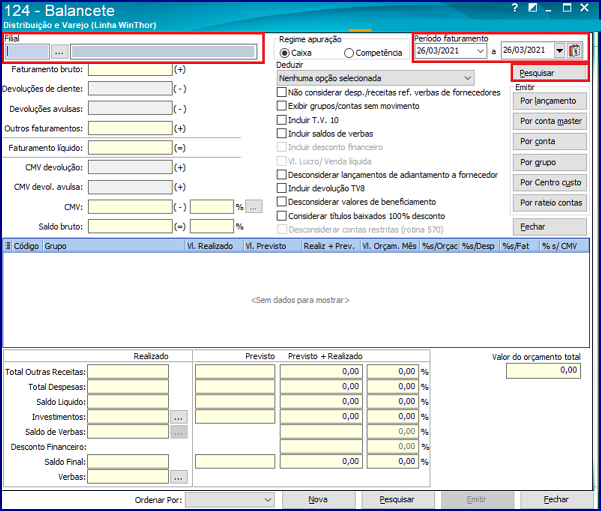Screen dimensions: 601x511
Task: Expand the start date picker dropdown
Action: click(x=480, y=51)
